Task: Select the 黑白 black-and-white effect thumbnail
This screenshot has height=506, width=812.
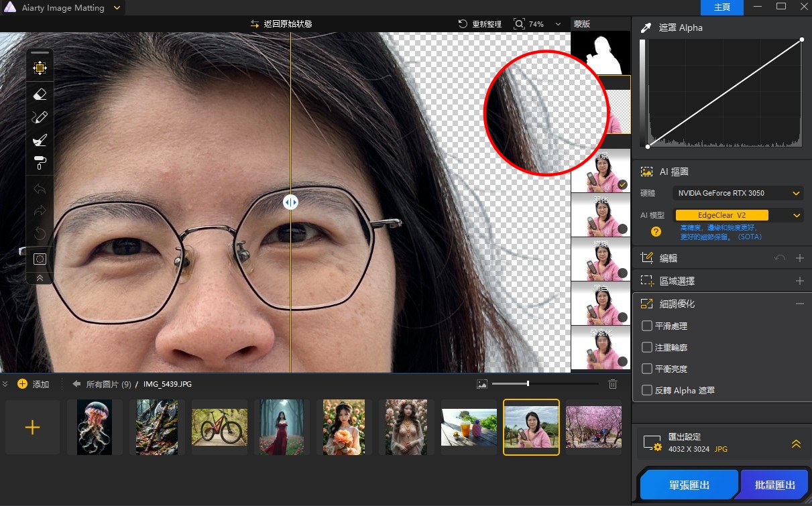Action: click(601, 303)
